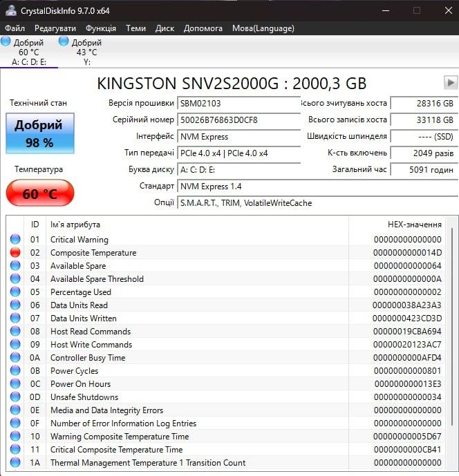Click hex value 0000000000801
This screenshot has width=459, height=476.
[x=408, y=371]
